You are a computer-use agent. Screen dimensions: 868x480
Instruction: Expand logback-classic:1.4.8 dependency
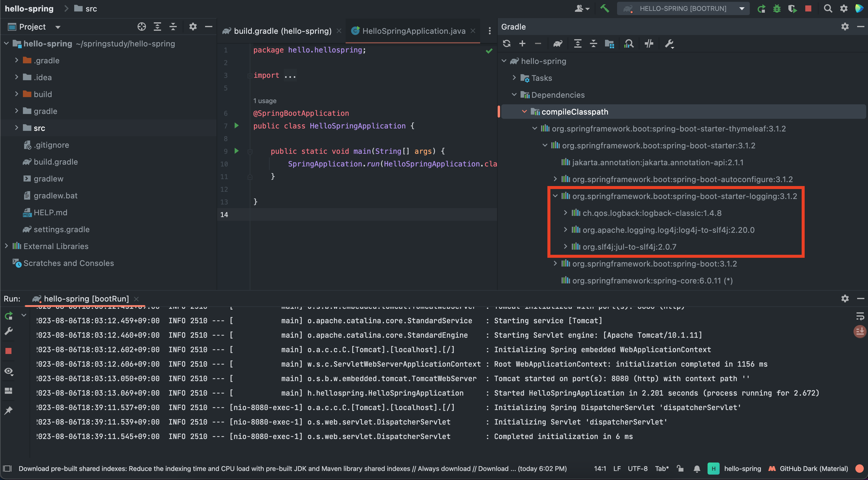(x=565, y=213)
